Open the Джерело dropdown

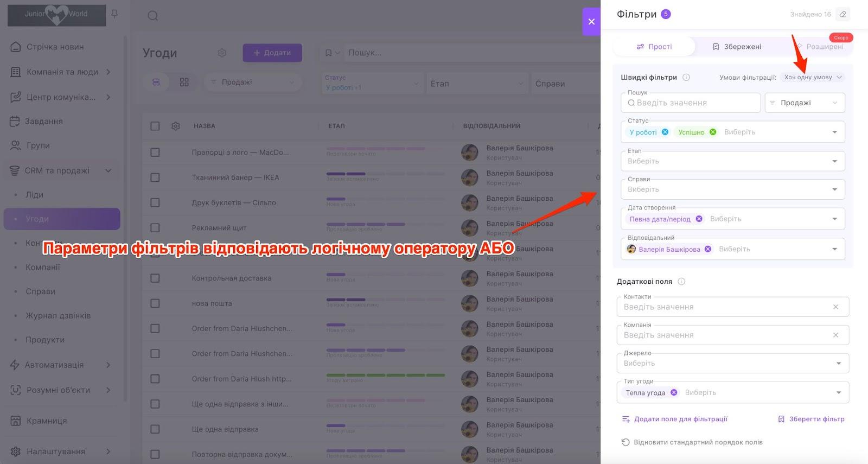pos(733,363)
